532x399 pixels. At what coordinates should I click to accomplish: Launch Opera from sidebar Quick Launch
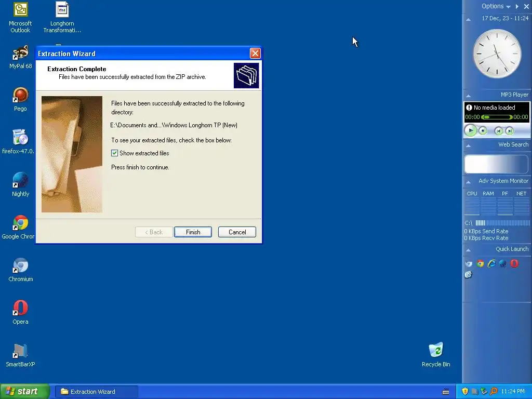click(x=514, y=263)
